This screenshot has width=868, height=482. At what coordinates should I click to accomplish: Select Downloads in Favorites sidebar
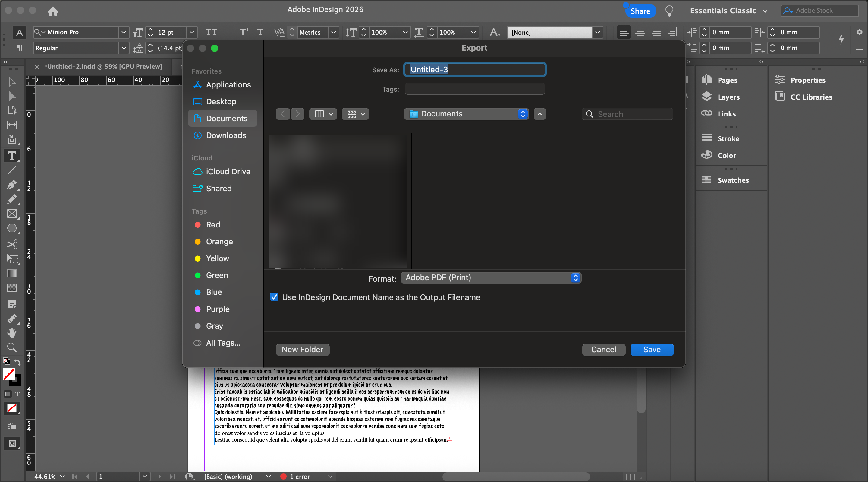226,135
